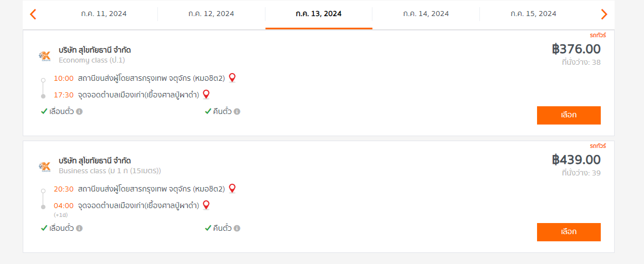
Task: Show info icon beside คืนตั๋ว on Economy trip
Action: pos(237,111)
